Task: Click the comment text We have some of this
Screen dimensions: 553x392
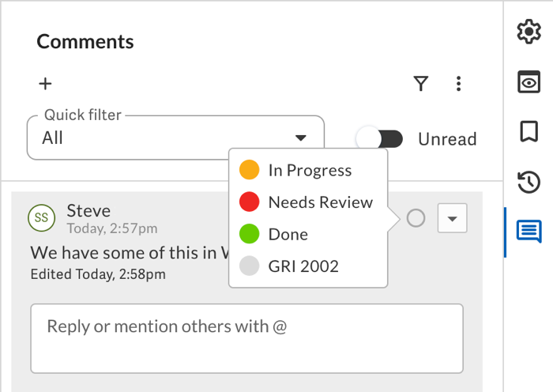Action: coord(130,253)
